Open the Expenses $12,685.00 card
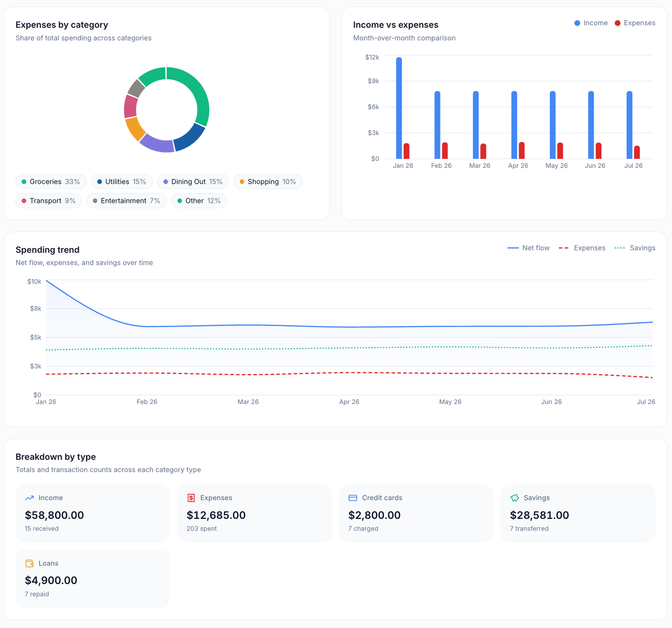This screenshot has width=672, height=628. coord(254,513)
